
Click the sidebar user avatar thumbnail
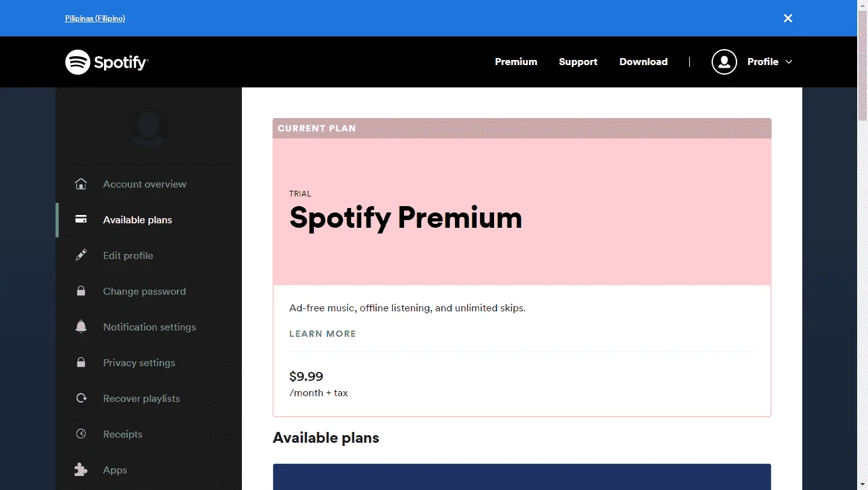[x=149, y=128]
